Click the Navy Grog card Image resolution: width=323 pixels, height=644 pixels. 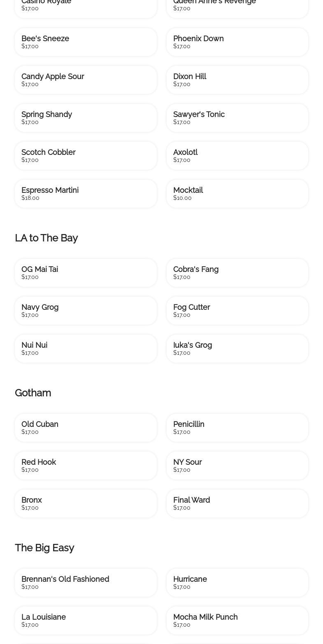click(x=86, y=311)
